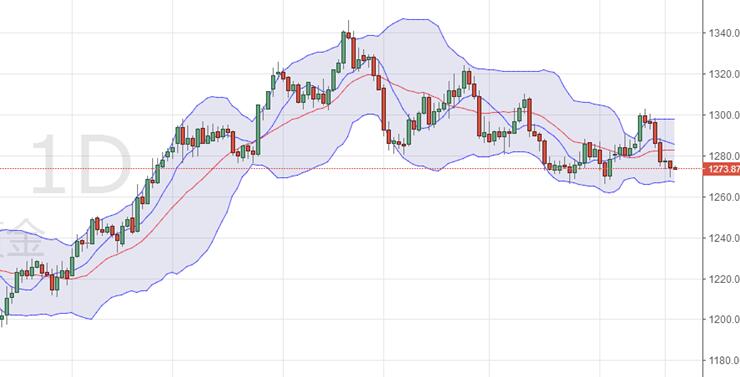Click the 1240.0 price axis label
Screen dimensions: 740x377
click(x=723, y=238)
